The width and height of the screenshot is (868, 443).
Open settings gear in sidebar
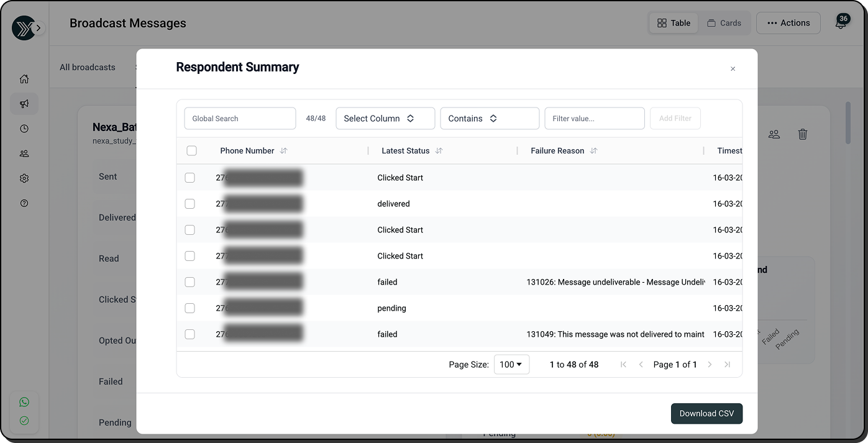point(24,178)
